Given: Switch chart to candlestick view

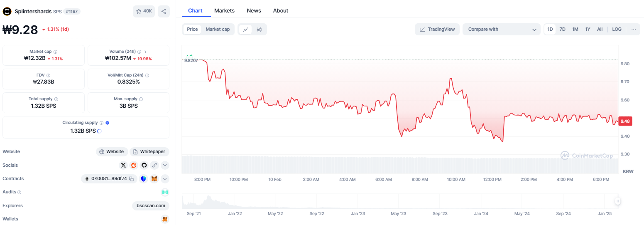Looking at the screenshot, I should [259, 29].
